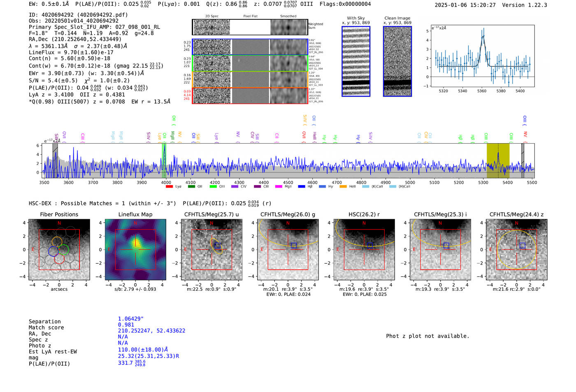The width and height of the screenshot is (576, 392).
Task: Select the blue-bordered 2D spectrum row
Action: click(250, 47)
